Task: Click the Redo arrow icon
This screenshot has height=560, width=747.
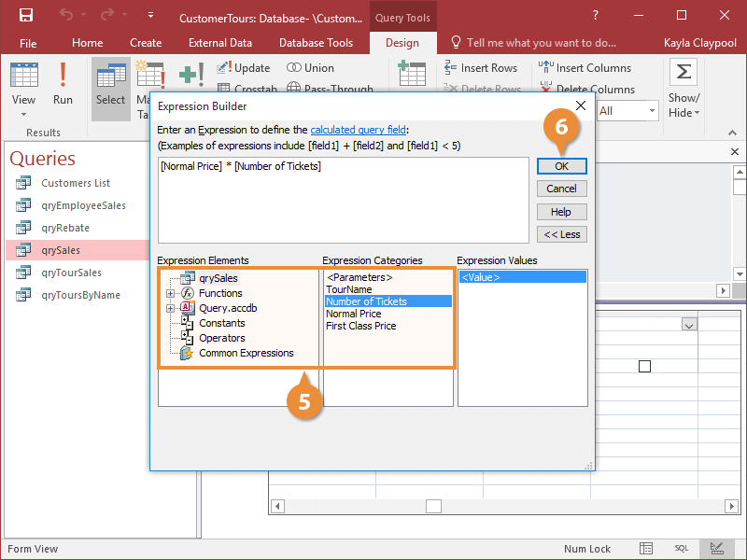Action: tap(107, 15)
